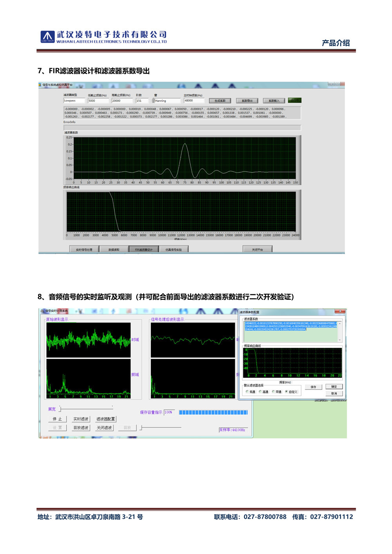Click the 展宽 slider handle

(x=60, y=409)
